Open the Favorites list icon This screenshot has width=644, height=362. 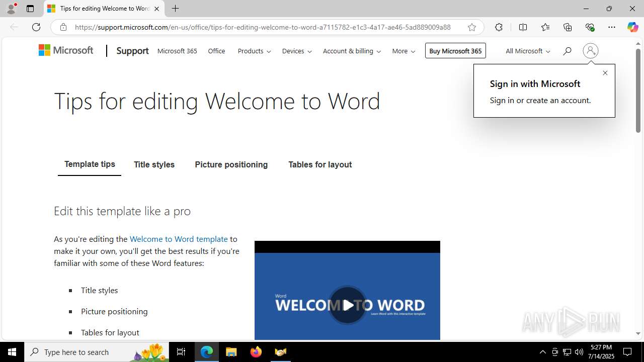click(545, 27)
